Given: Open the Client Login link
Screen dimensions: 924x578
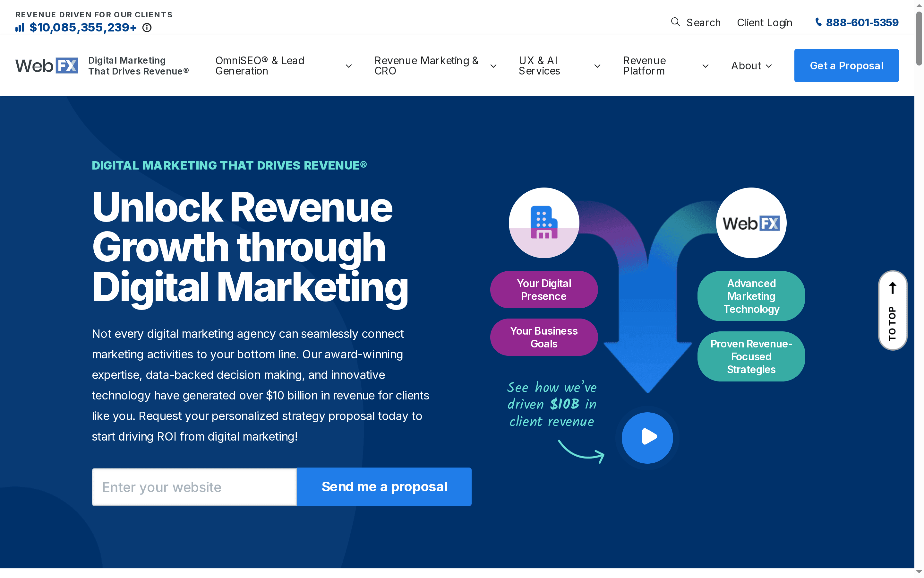Looking at the screenshot, I should pos(765,22).
